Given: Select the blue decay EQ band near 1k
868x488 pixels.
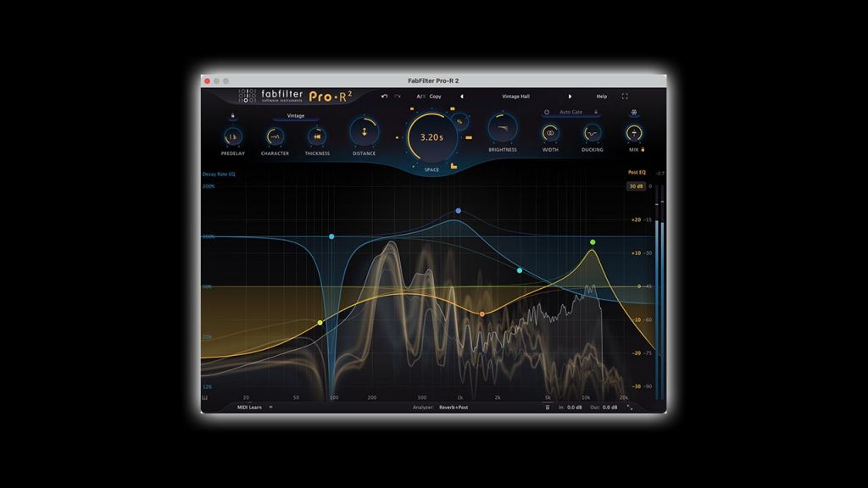Looking at the screenshot, I should [459, 211].
